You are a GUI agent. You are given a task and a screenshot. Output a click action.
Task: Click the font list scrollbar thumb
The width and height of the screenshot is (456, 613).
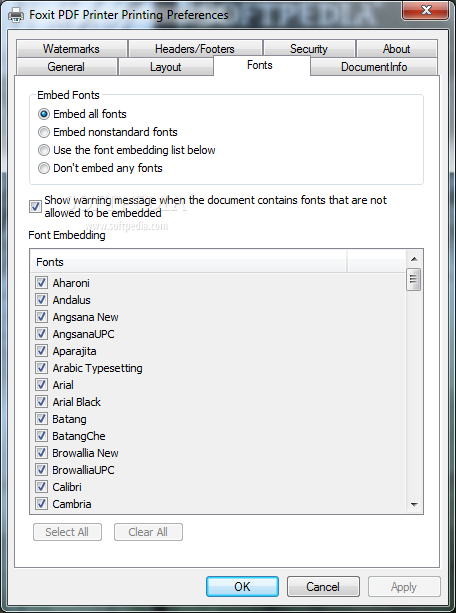(x=414, y=279)
